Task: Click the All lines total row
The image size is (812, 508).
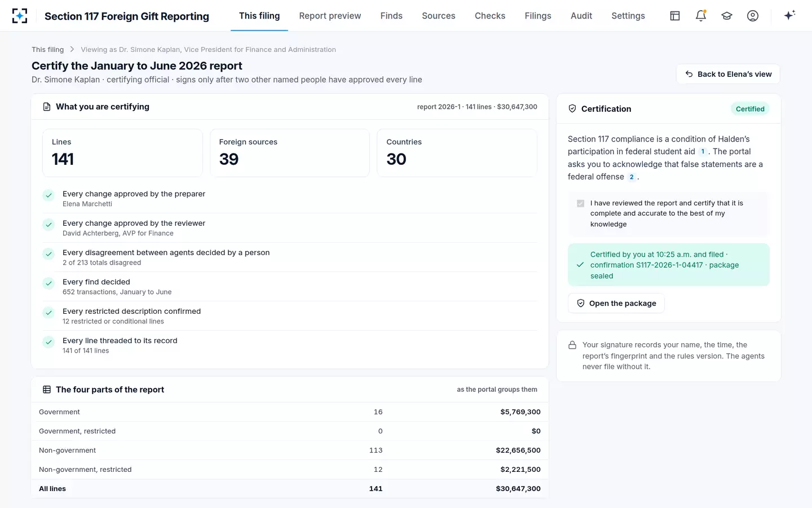Action: tap(290, 489)
